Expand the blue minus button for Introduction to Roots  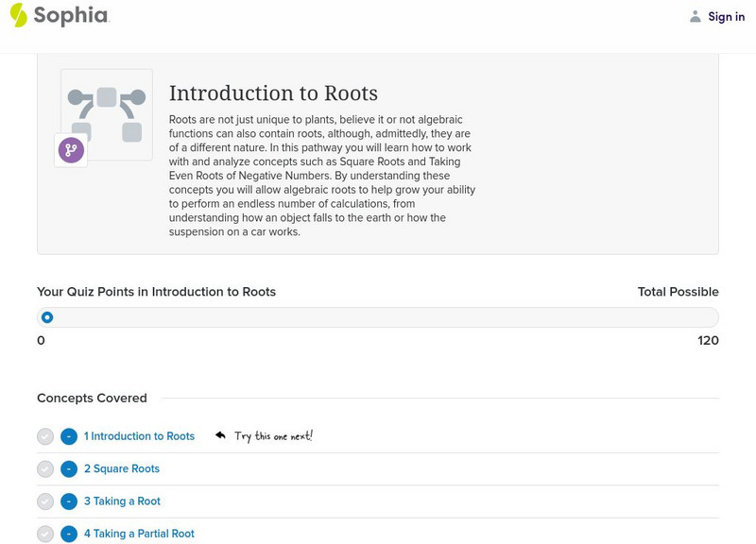pos(69,436)
